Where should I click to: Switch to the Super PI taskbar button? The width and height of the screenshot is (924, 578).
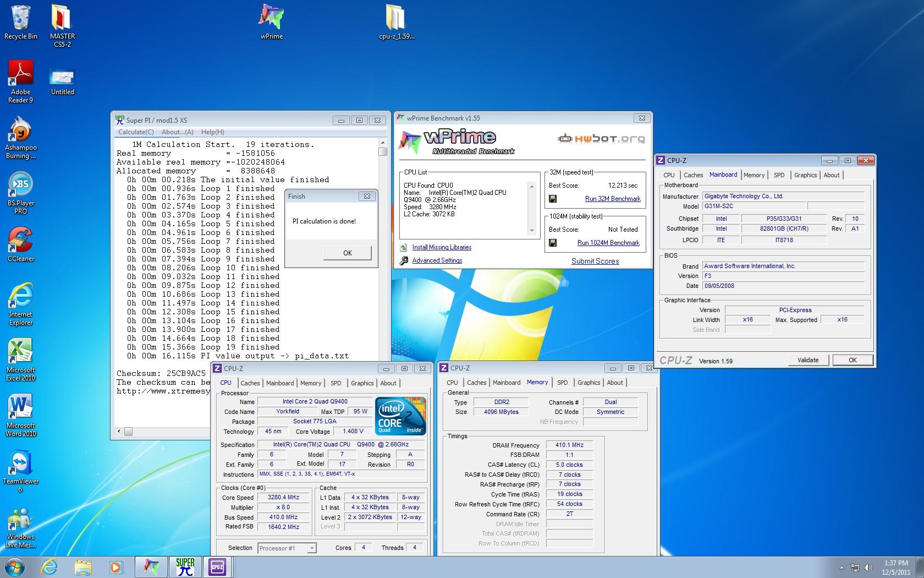pyautogui.click(x=185, y=567)
